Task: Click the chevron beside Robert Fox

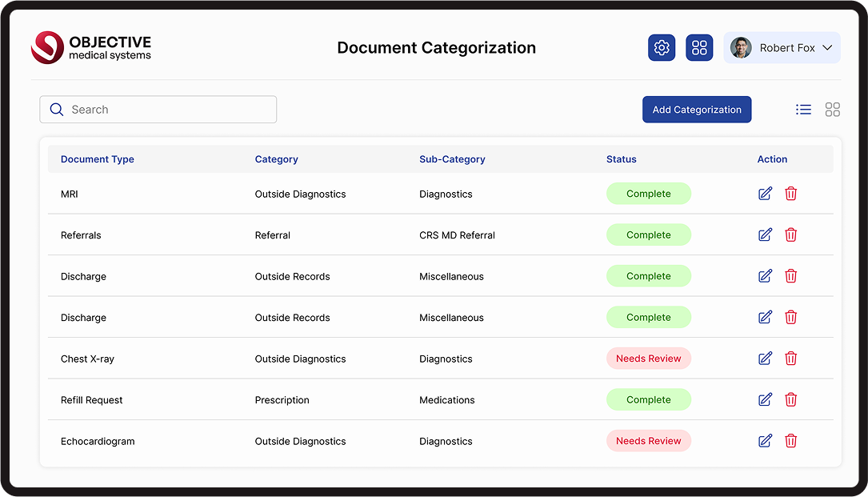Action: tap(827, 48)
